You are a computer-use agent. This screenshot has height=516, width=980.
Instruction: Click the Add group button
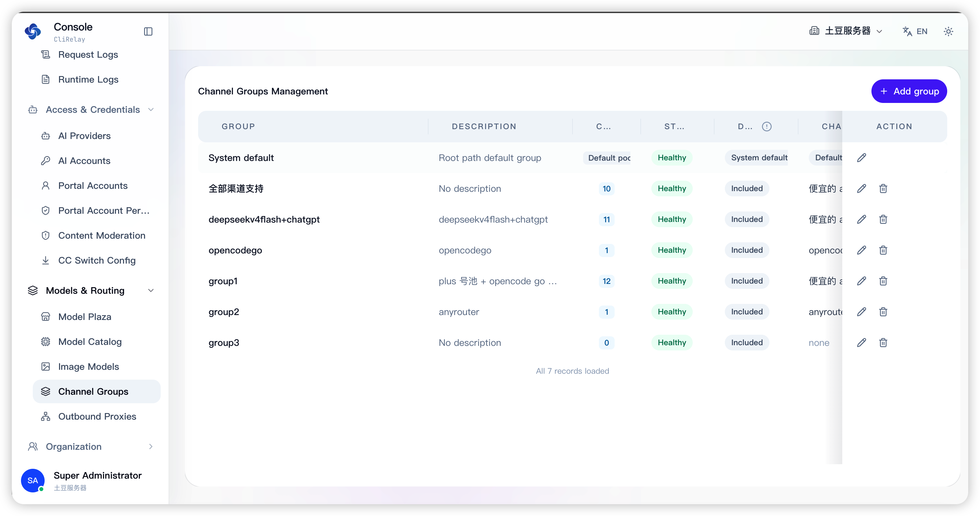coord(909,91)
